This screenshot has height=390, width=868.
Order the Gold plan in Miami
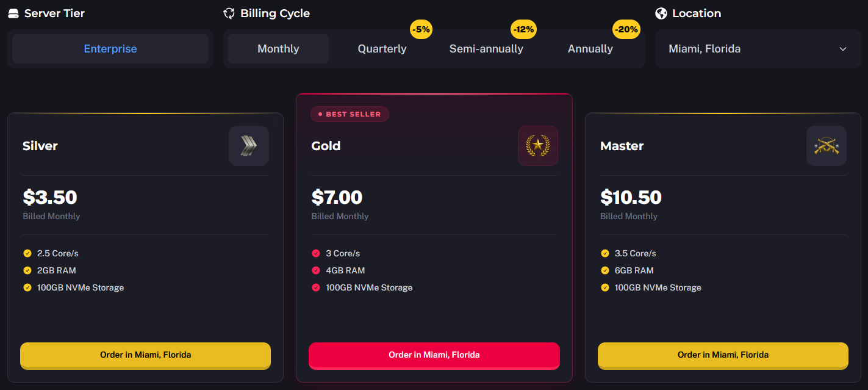[434, 355]
